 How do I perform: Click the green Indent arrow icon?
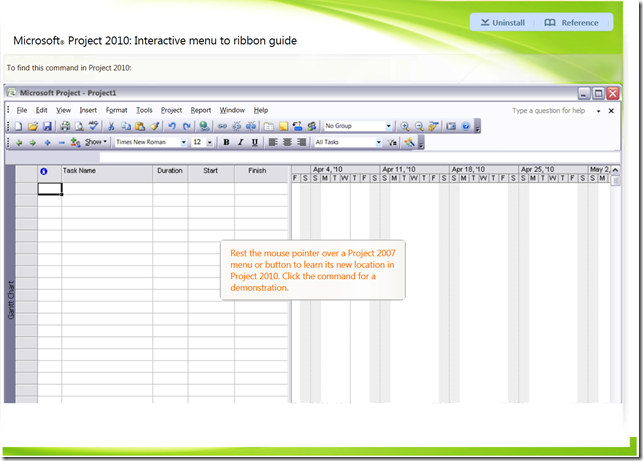point(32,143)
